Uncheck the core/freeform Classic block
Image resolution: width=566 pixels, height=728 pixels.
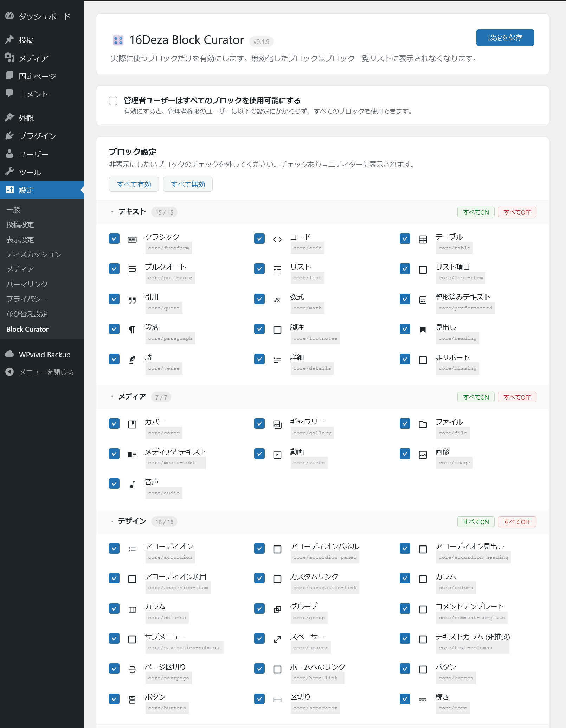pos(114,238)
